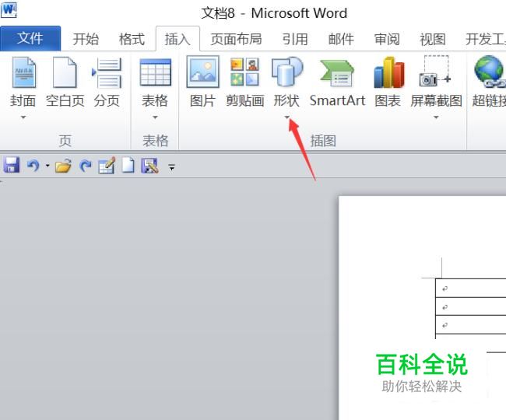Image resolution: width=506 pixels, height=420 pixels.
Task: Click the Cover Page (封面) icon
Action: coord(23,72)
